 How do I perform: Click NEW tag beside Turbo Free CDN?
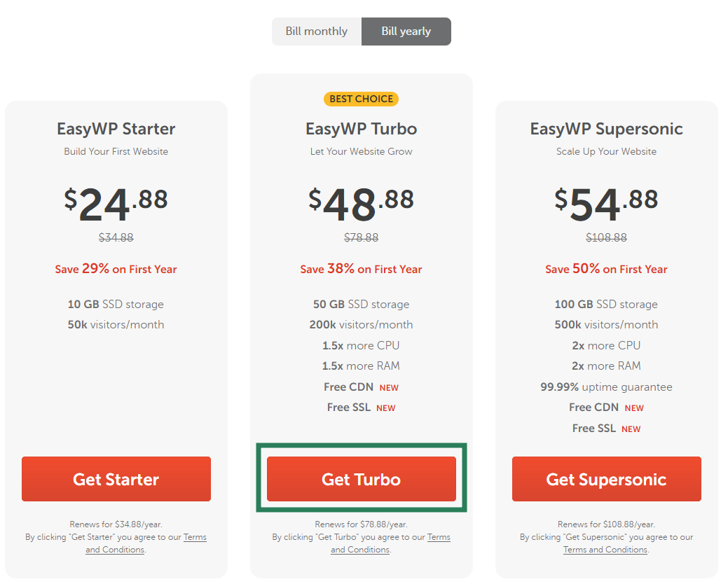(389, 388)
